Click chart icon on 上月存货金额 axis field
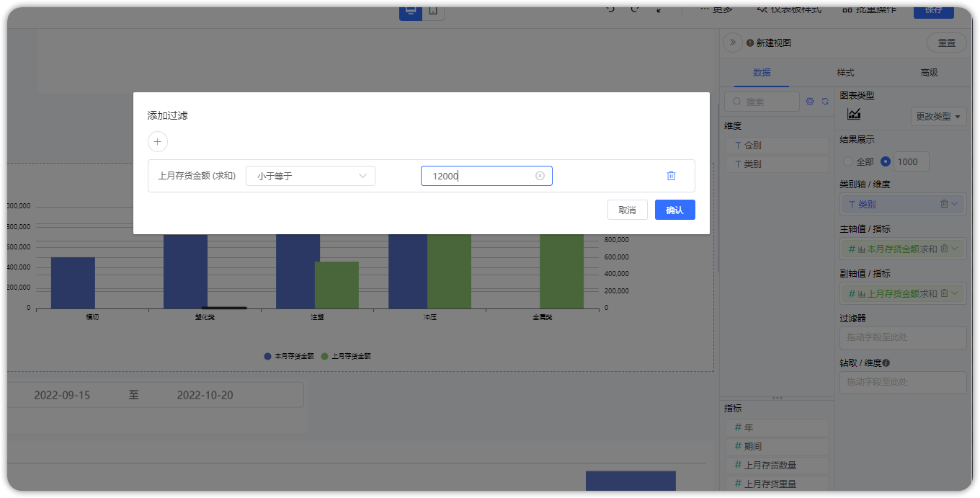The height and width of the screenshot is (498, 980). tap(861, 293)
